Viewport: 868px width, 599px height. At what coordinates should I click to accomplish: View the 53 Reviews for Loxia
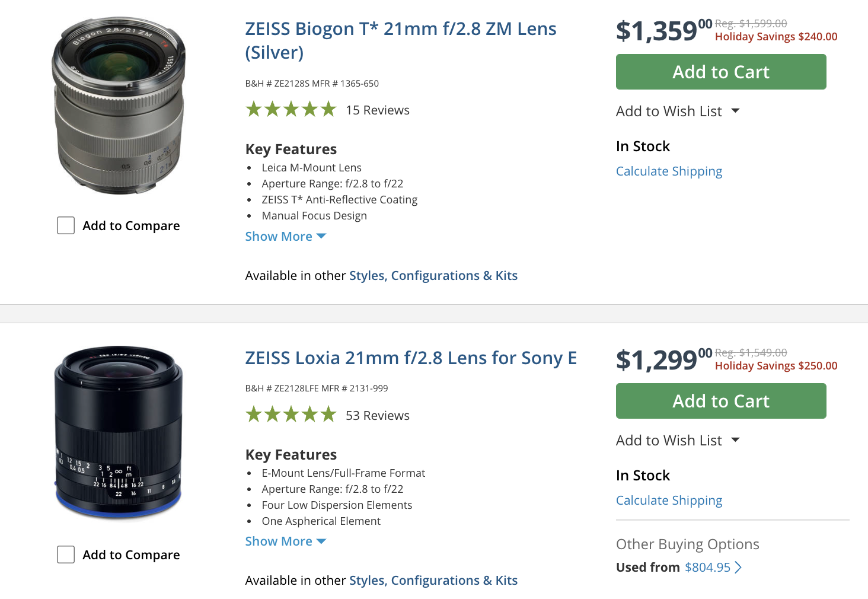point(378,416)
